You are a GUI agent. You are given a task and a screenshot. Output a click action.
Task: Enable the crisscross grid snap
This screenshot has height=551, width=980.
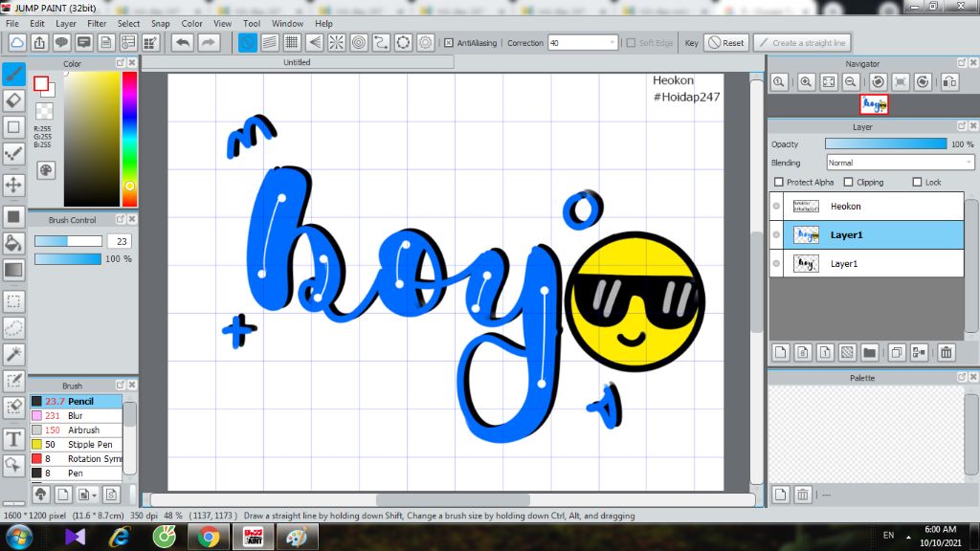click(x=292, y=42)
